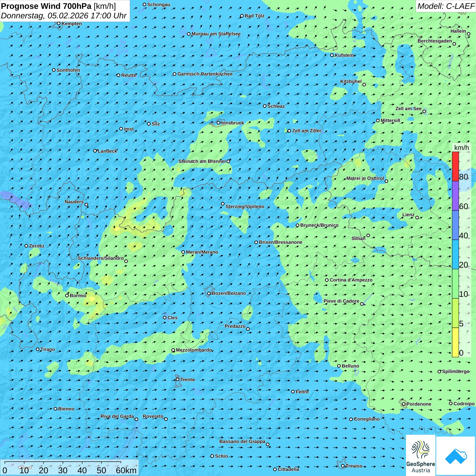Screen dimensions: 476x476
Task: Click the 'Cortina d'Ampezzo' label
Action: (351, 280)
